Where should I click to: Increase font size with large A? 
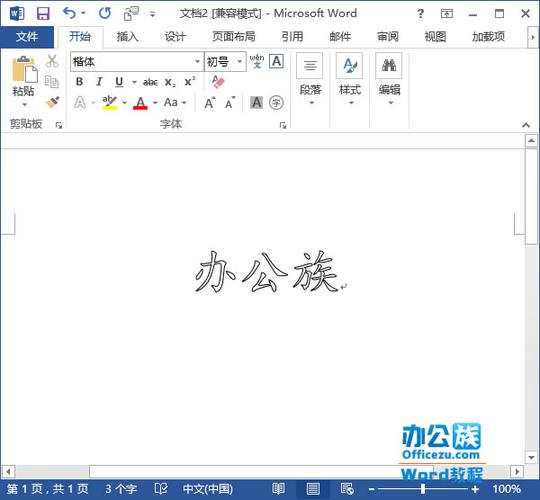pos(210,103)
